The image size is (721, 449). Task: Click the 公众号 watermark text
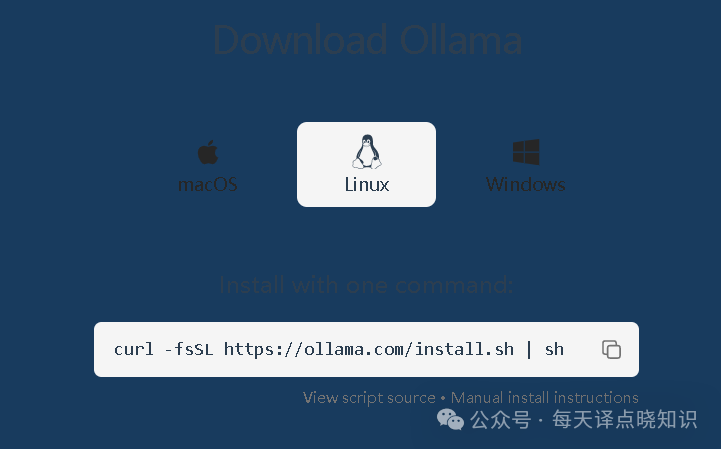coord(500,420)
